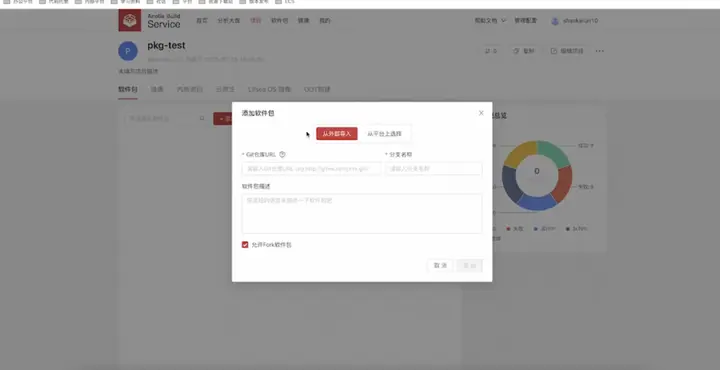Click the red segment of the donut chart
Image resolution: width=720 pixels, height=370 pixels.
[x=563, y=184]
